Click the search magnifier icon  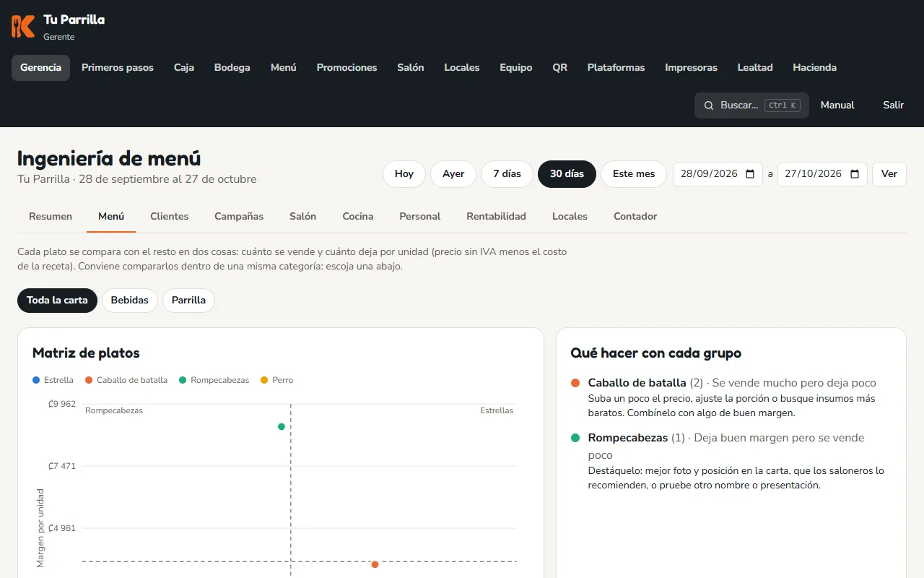click(709, 105)
